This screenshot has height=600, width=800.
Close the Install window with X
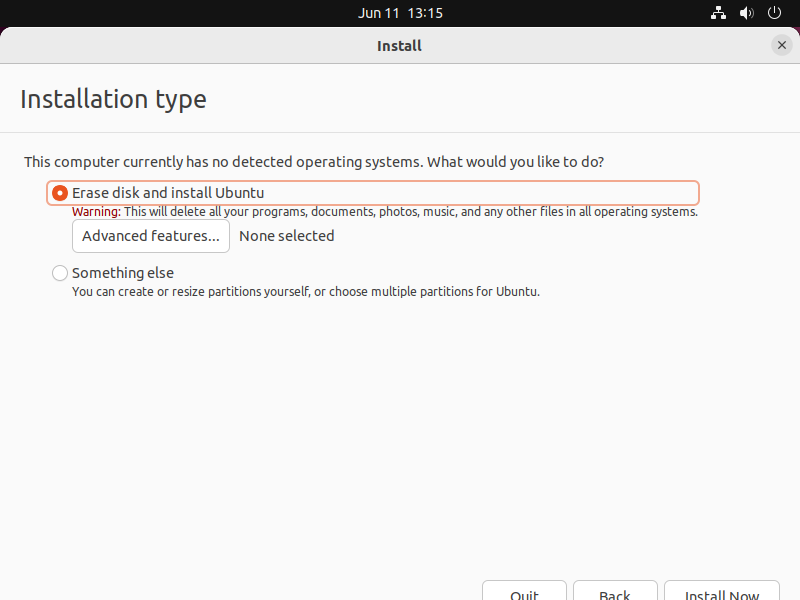pos(781,45)
